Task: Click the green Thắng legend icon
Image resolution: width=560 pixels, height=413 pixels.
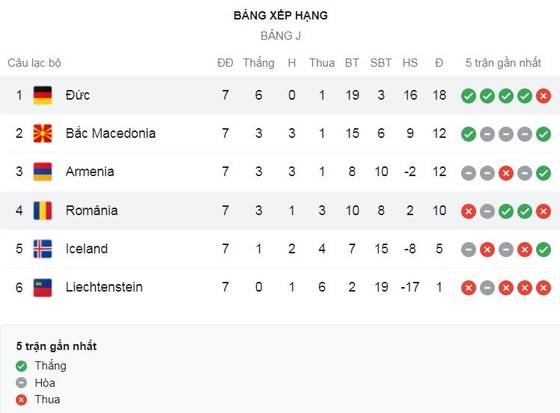Action: (21, 366)
